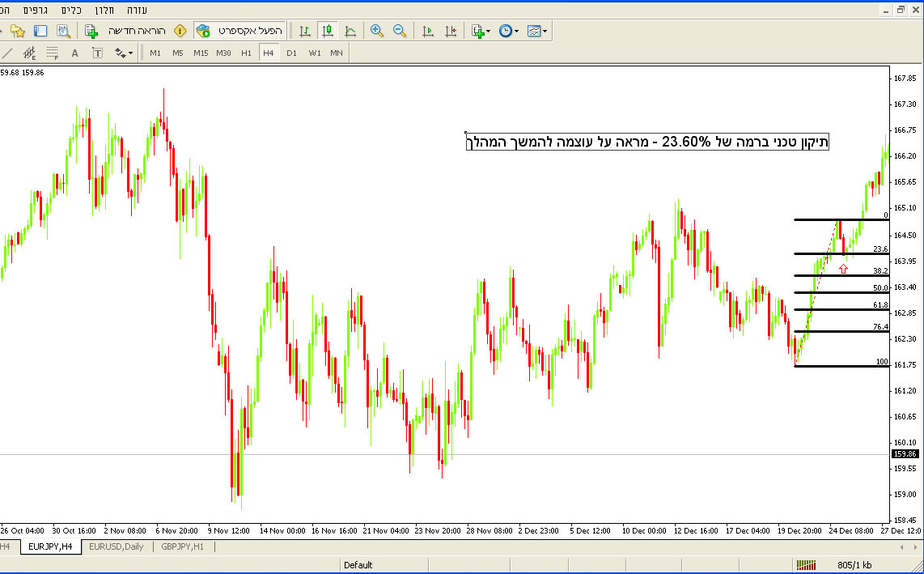924x574 pixels.
Task: Click the connection status bars indicator
Action: [807, 564]
